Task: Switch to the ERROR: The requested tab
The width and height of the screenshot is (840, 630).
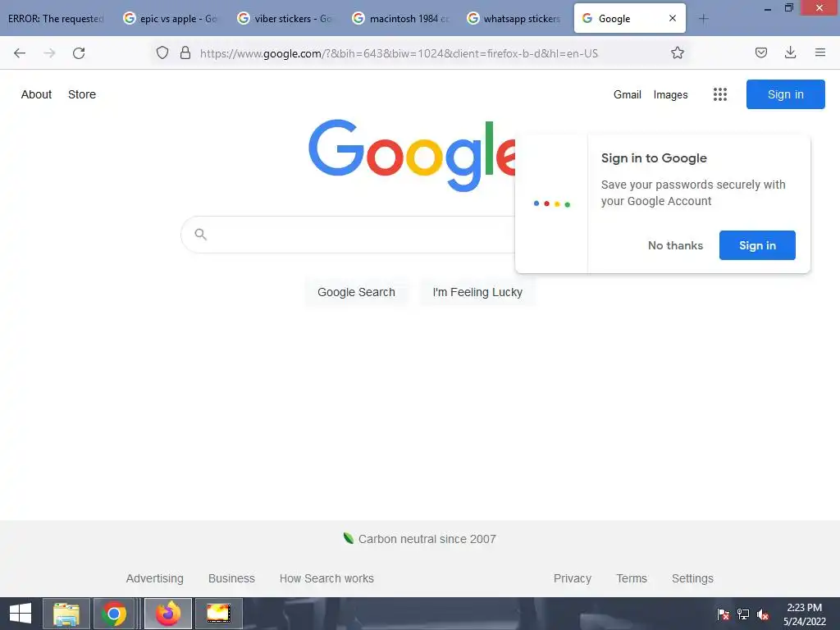Action: (56, 19)
